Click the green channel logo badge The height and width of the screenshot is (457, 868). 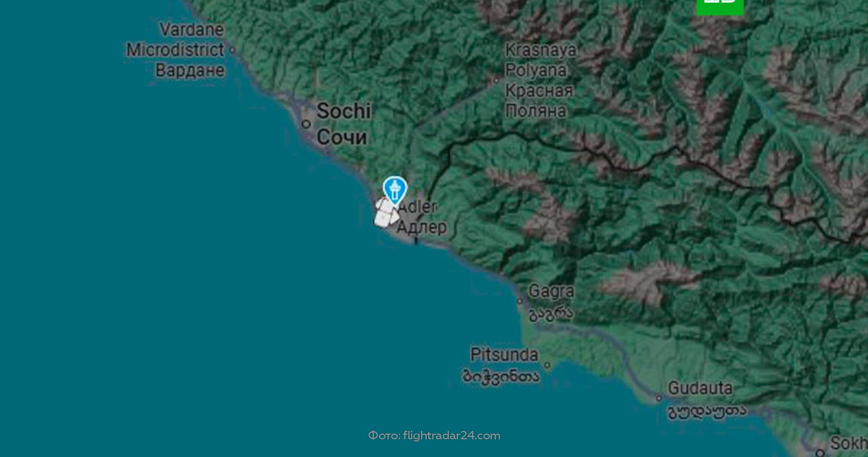[720, 7]
